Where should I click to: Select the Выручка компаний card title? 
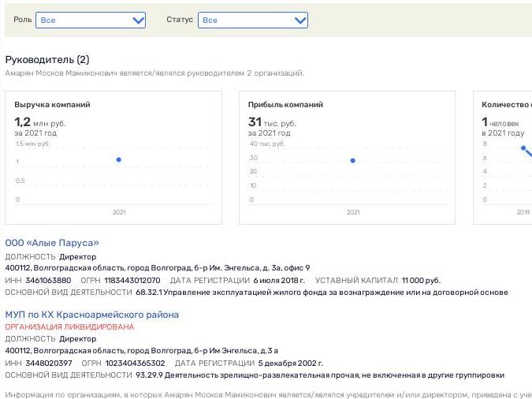[52, 105]
